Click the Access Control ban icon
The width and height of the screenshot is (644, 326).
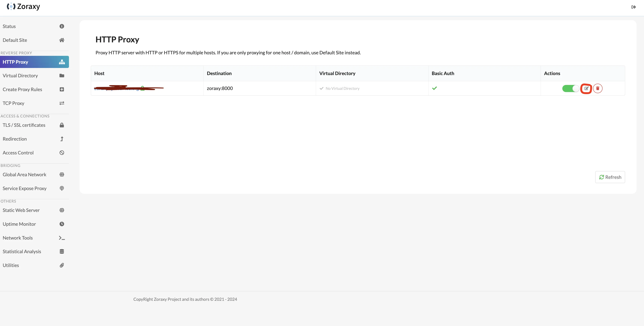(62, 153)
